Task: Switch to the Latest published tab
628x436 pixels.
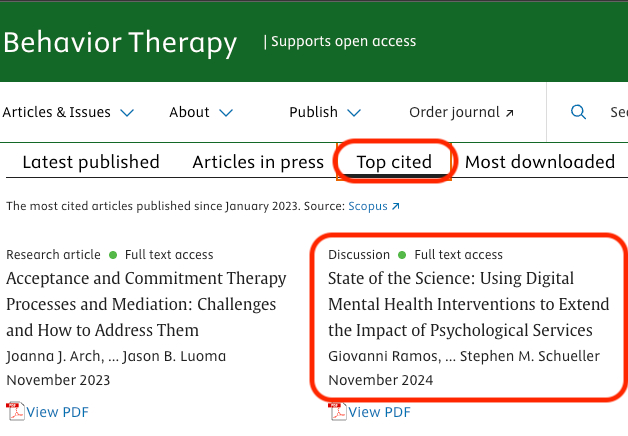Action: [x=91, y=162]
